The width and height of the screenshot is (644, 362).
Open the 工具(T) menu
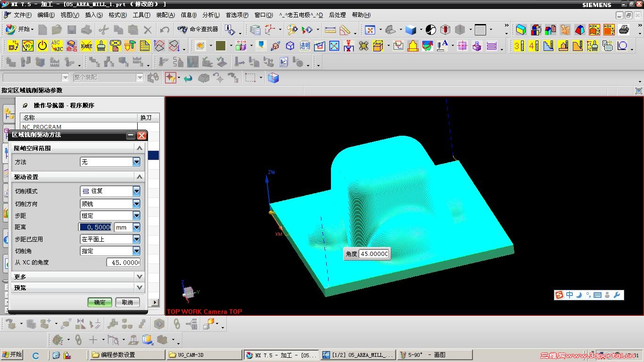point(141,15)
